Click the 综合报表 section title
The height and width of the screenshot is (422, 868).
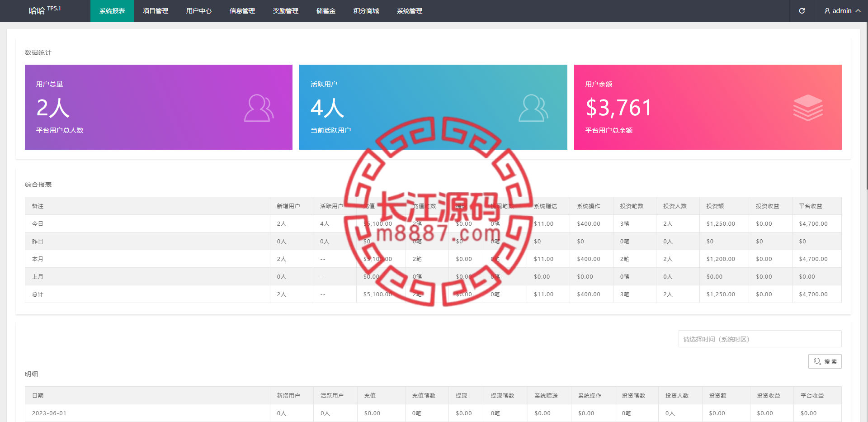click(38, 185)
